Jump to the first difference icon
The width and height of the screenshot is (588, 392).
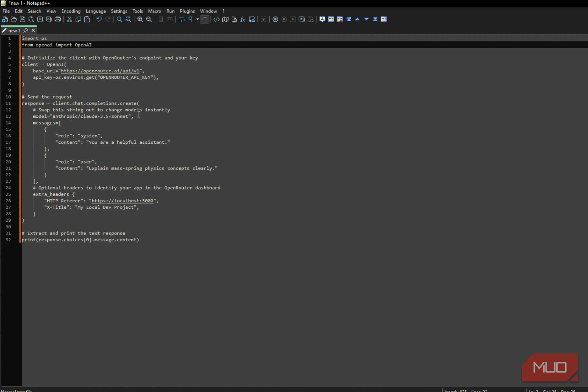click(349, 19)
